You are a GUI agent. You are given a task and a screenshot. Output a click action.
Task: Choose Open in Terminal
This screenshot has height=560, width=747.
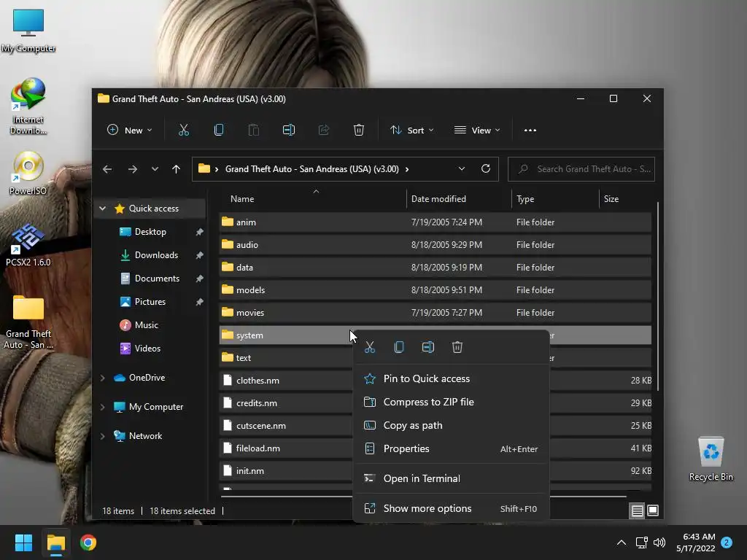tap(451, 478)
